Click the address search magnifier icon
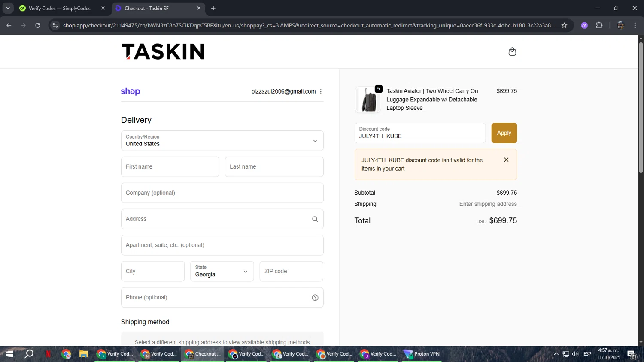 [315, 219]
